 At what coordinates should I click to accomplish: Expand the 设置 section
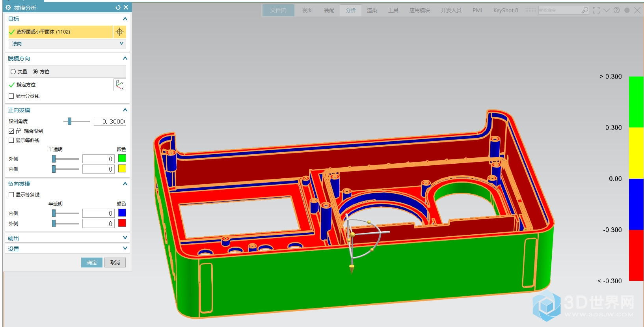[x=125, y=248]
